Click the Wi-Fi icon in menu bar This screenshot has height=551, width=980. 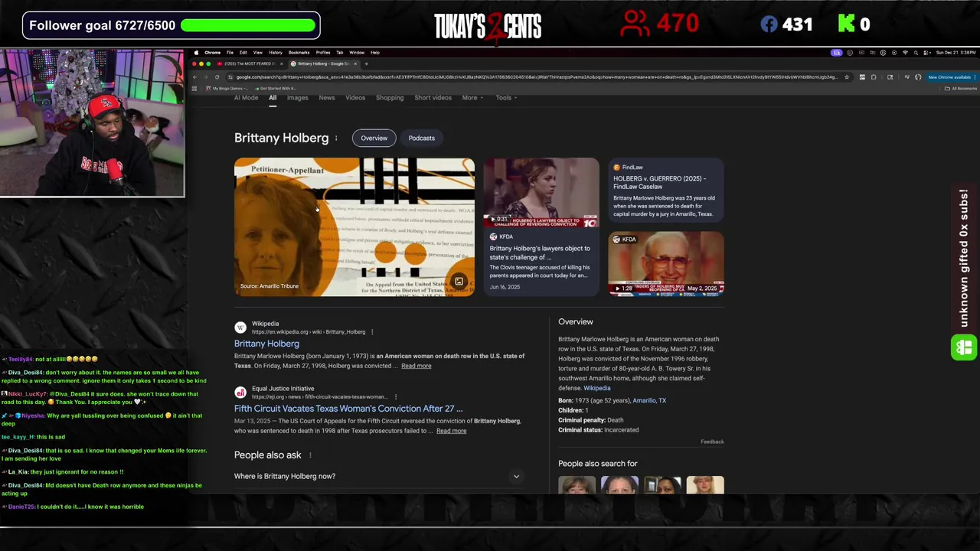(905, 53)
